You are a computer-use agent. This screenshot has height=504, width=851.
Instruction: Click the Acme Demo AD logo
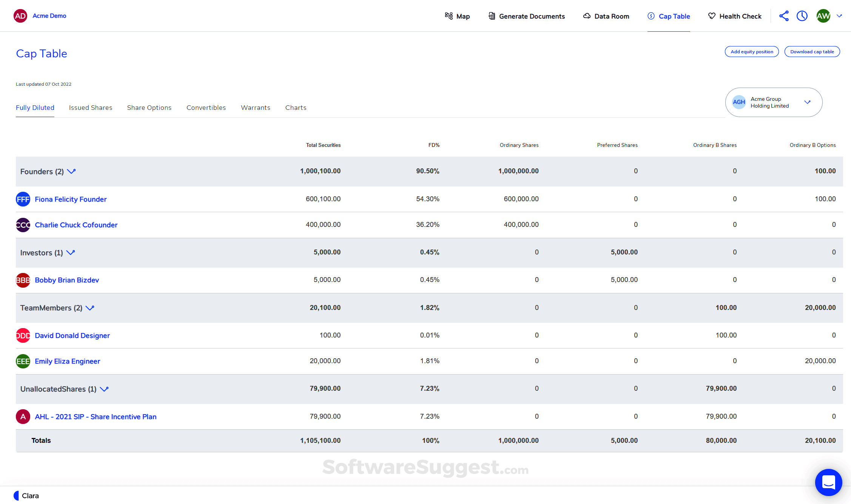(20, 16)
